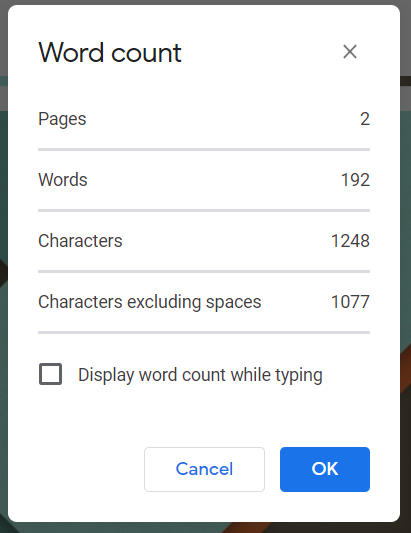The image size is (411, 533).
Task: Click the divider line below Pages row
Action: pyautogui.click(x=204, y=150)
